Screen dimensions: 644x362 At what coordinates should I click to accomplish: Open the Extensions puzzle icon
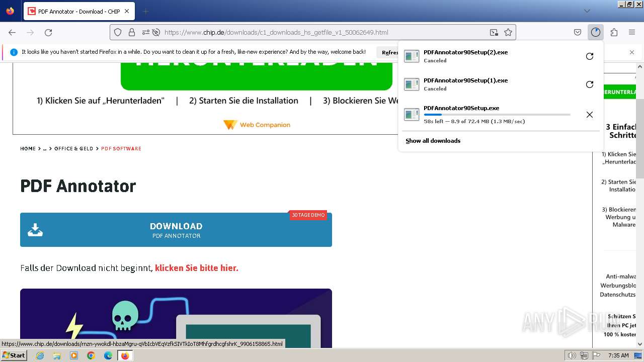click(614, 32)
